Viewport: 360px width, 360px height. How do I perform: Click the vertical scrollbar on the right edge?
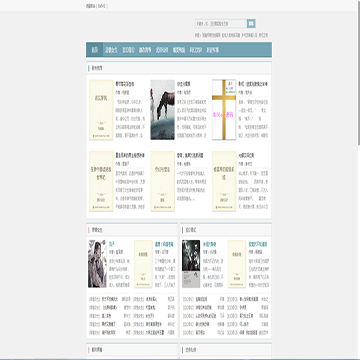coord(359,73)
